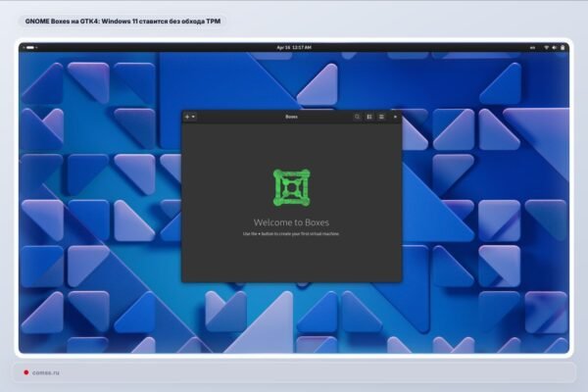Screen dimensions: 588x392
Task: Open the new virtual machine plus menu
Action: (x=190, y=117)
